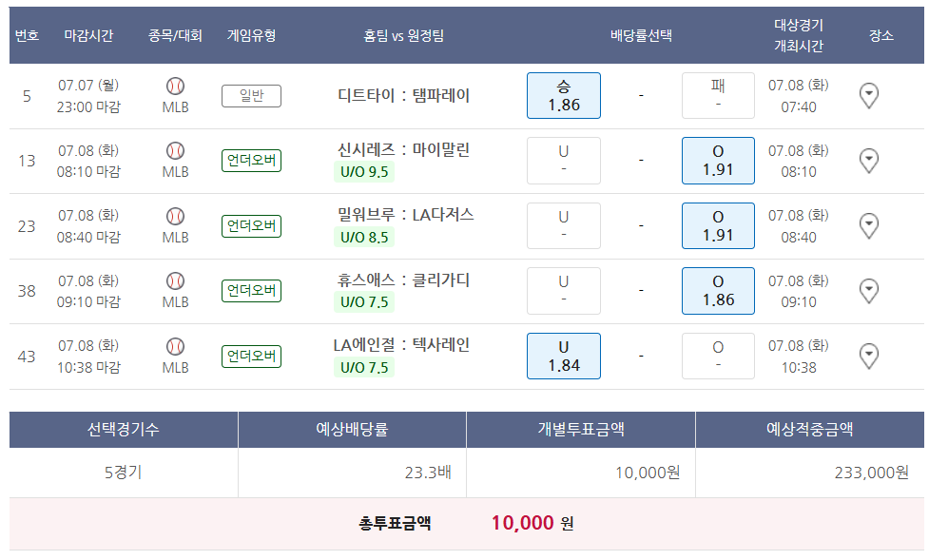Click the U/O 8.5 green label
Viewport: 929px width, 560px height.
click(364, 237)
